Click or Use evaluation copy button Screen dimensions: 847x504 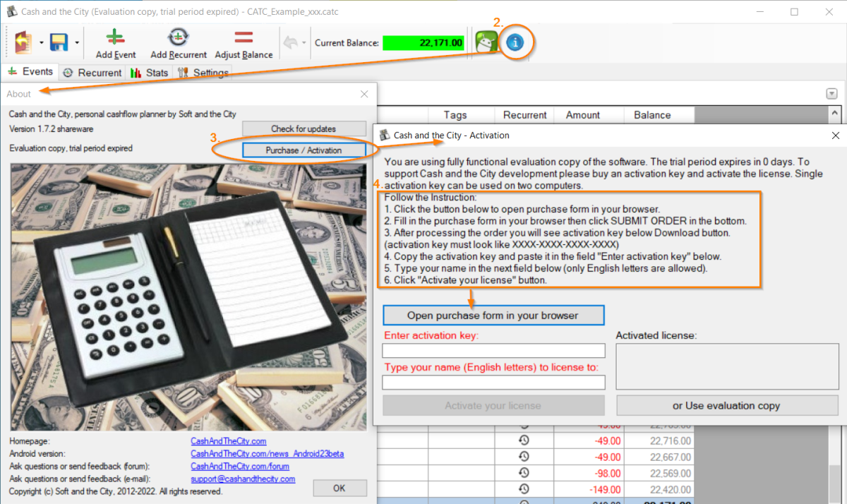pyautogui.click(x=726, y=405)
